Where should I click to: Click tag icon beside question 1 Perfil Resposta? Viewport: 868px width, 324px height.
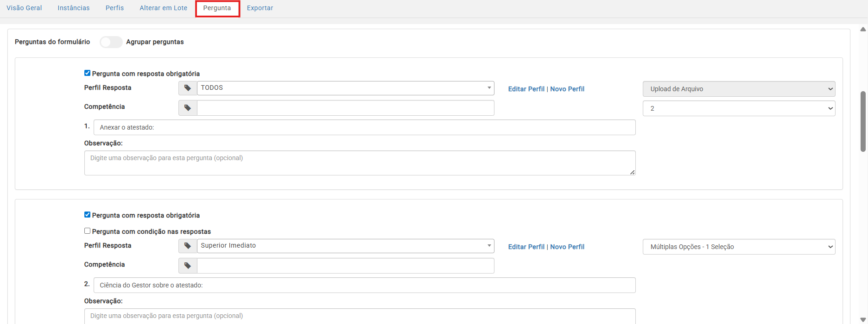point(188,88)
